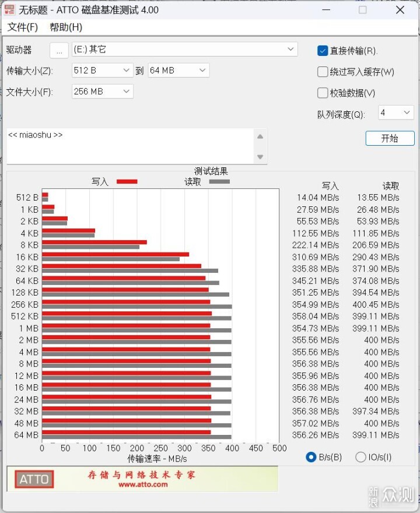The height and width of the screenshot is (513, 420).
Task: Click the drive browse '...' button
Action: (x=59, y=50)
